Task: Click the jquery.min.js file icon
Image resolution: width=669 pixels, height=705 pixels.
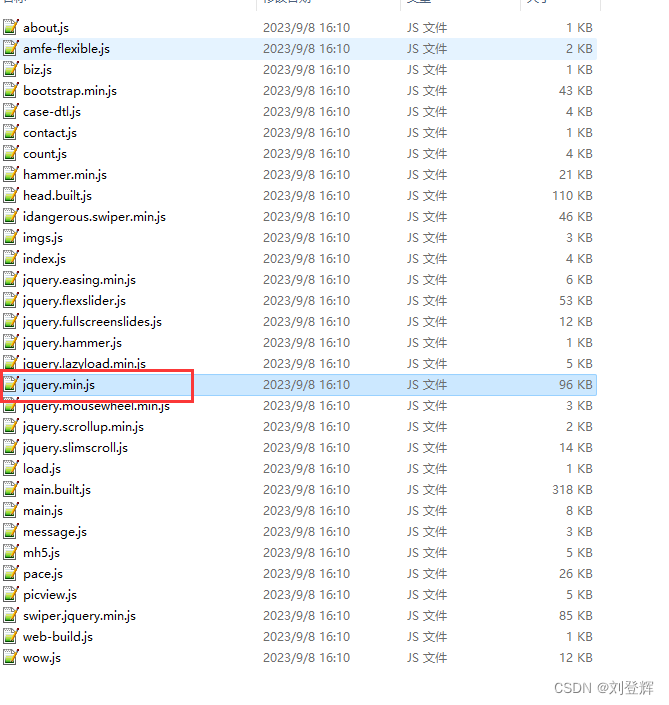Action: click(11, 385)
